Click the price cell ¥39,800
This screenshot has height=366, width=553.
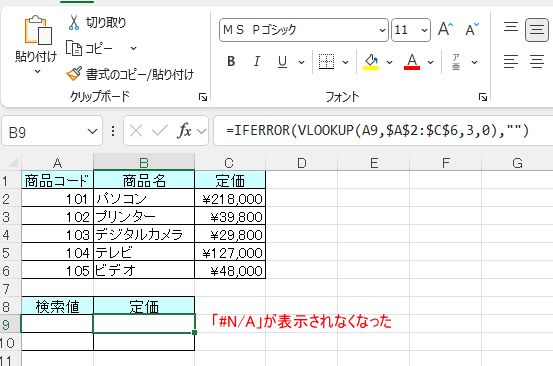coord(230,216)
